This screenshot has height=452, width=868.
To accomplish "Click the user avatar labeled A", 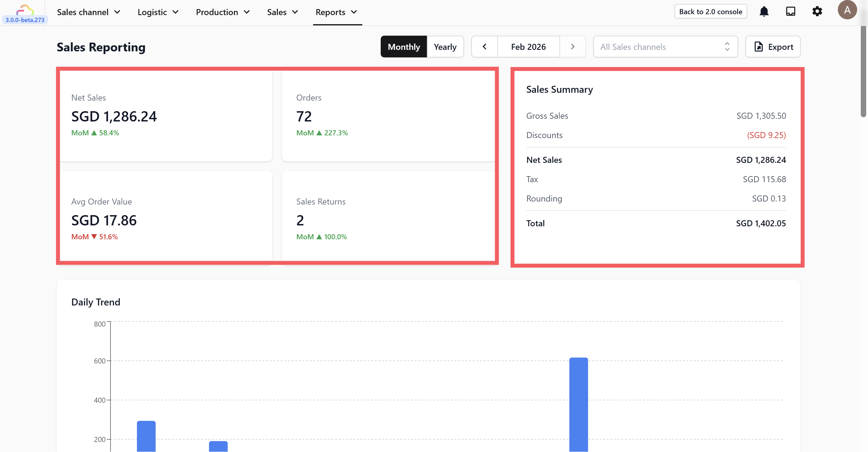I will (x=847, y=10).
